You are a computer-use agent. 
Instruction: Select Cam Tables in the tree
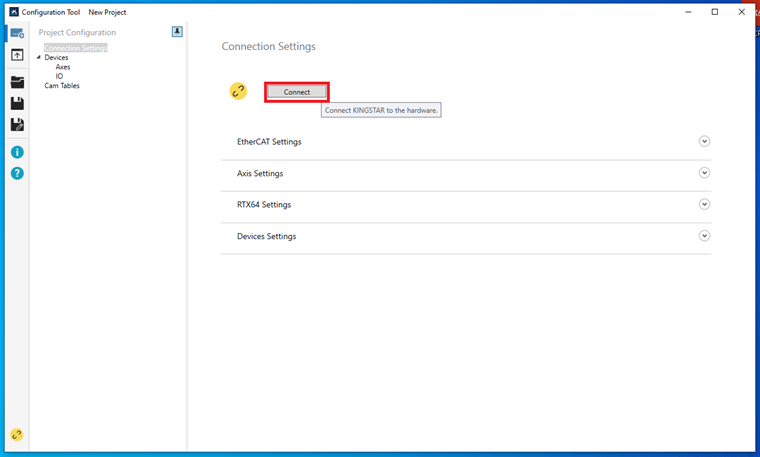[62, 86]
